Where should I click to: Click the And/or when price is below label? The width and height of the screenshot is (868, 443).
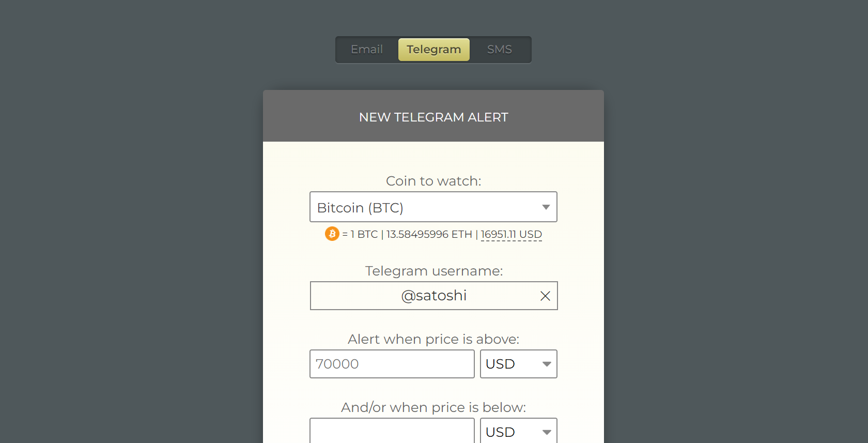click(433, 407)
